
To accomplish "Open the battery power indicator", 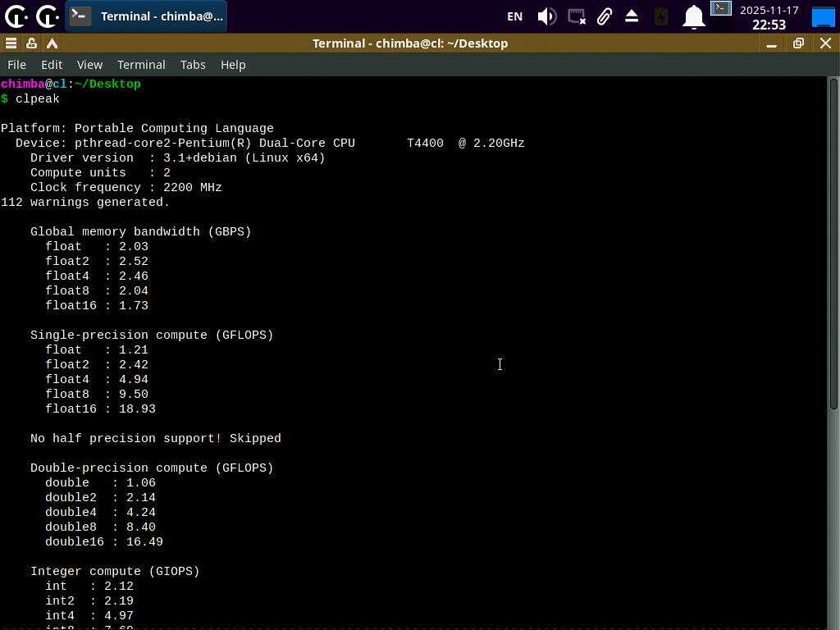I will 661,16.
